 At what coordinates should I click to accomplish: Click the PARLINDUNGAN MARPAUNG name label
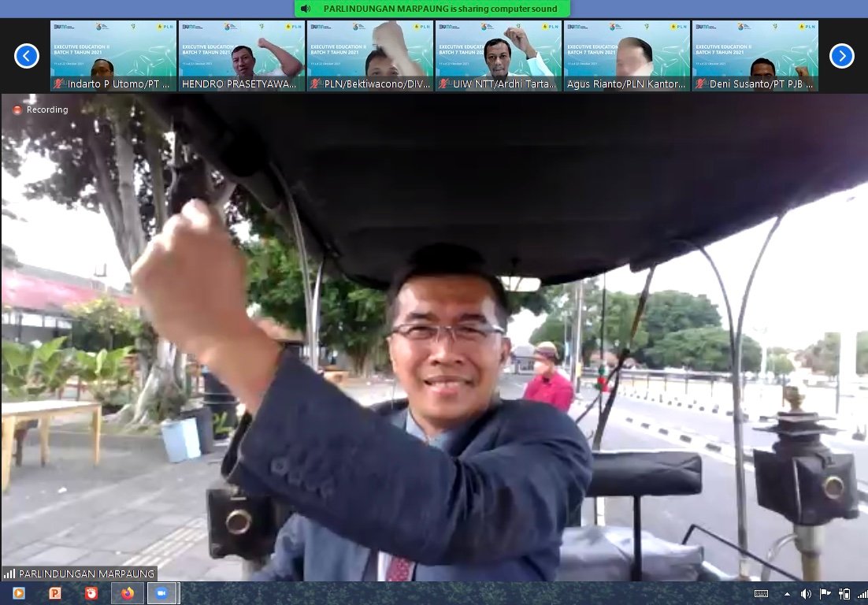click(86, 573)
